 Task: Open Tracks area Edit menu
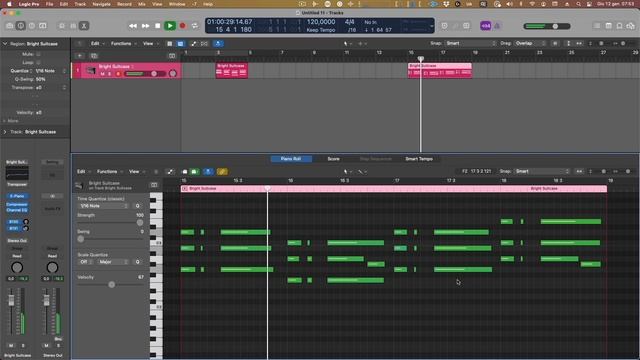[x=97, y=43]
